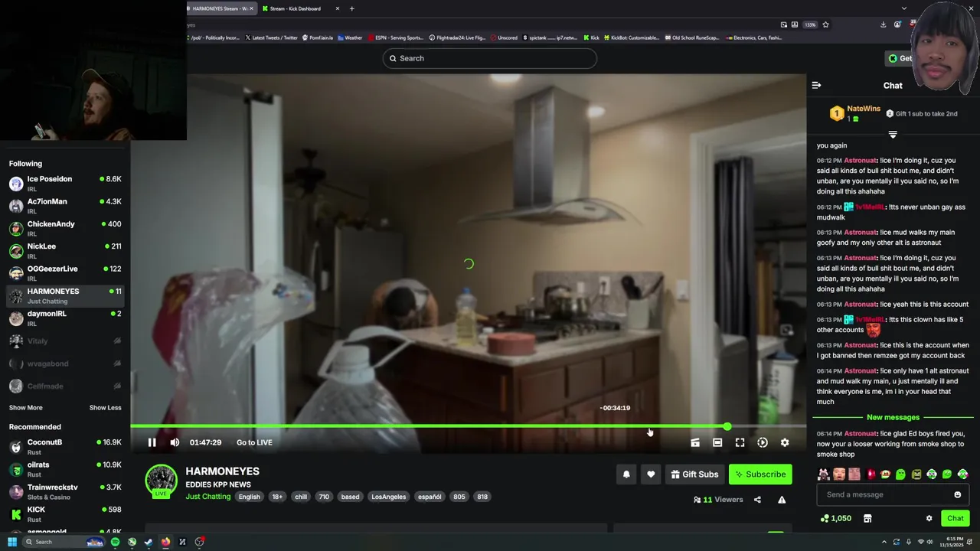This screenshot has width=980, height=551.
Task: Insert the green blob quick emote
Action: tap(901, 474)
